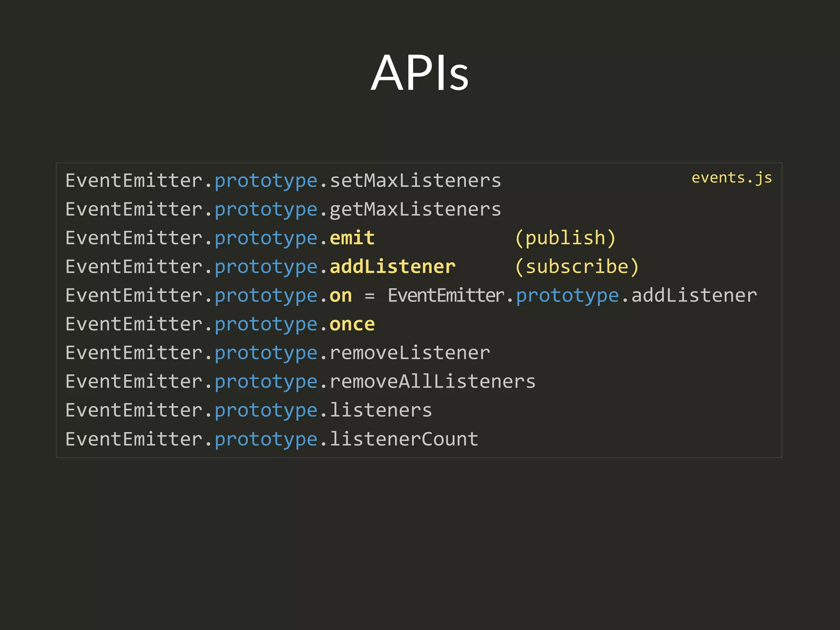This screenshot has height=630, width=840.
Task: Click the listenerCount method line
Action: [272, 439]
